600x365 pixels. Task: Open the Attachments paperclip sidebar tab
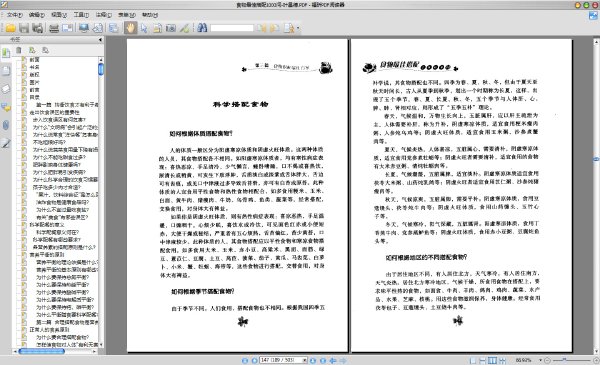[x=6, y=125]
